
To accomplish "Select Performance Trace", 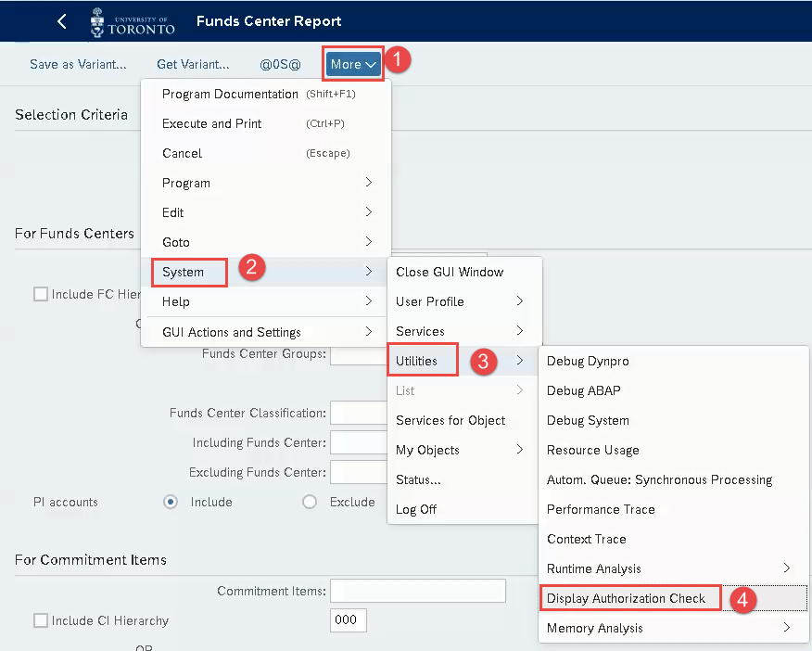I will 673,509.
